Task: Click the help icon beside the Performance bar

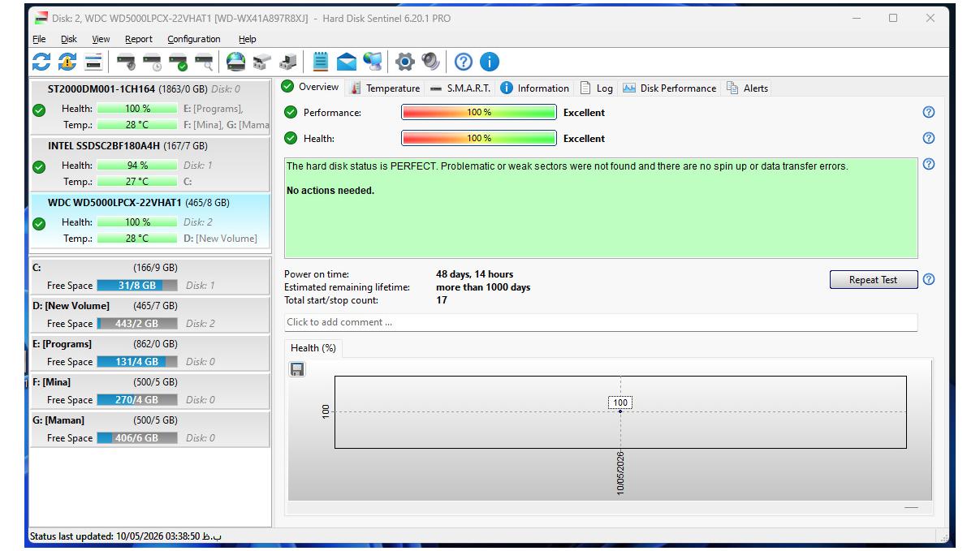Action: coord(929,112)
